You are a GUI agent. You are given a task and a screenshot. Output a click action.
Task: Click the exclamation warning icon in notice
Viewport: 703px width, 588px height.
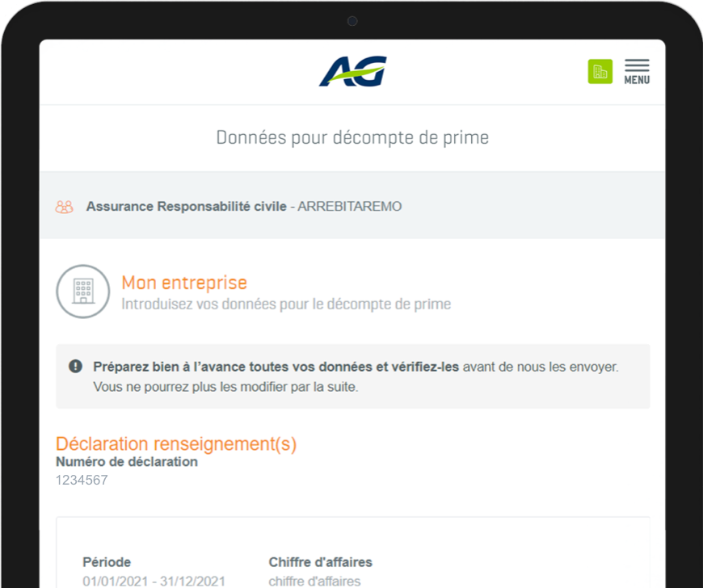(75, 367)
